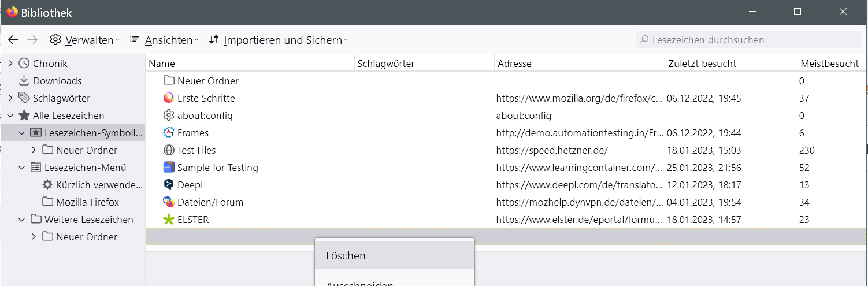Choose Löschen in the context menu
The width and height of the screenshot is (868, 286).
click(x=395, y=255)
